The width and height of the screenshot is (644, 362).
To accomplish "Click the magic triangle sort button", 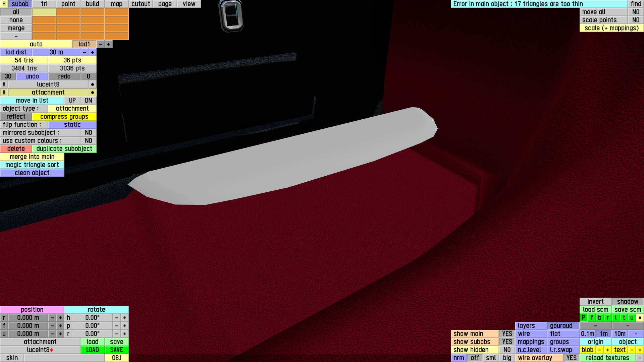I will 32,165.
